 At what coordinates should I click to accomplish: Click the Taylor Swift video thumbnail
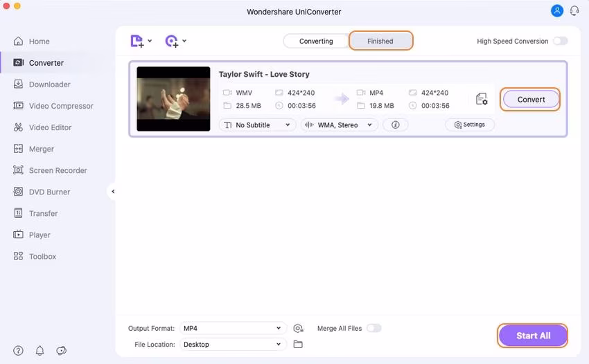point(173,99)
